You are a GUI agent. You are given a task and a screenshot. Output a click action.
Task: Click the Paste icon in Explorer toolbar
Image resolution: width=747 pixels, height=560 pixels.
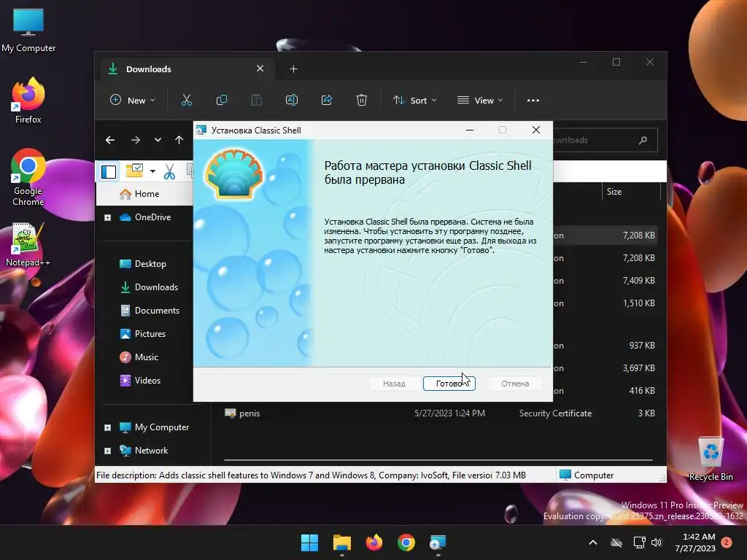[256, 100]
